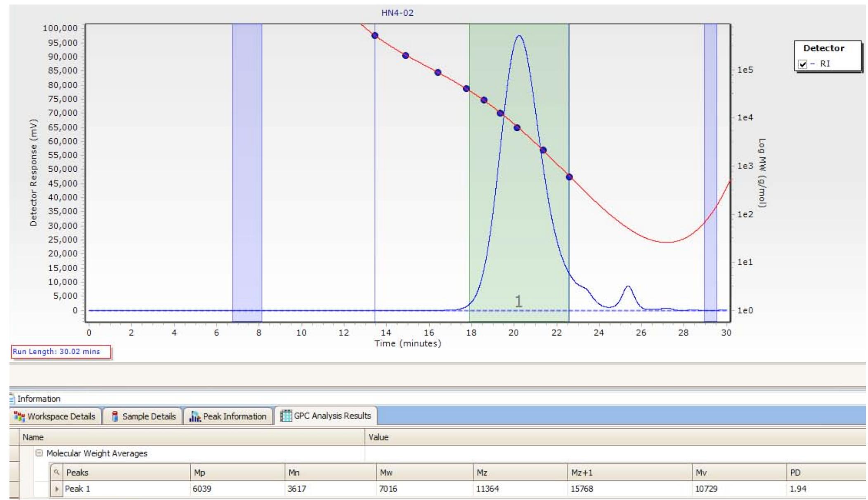Click the Workspace Details tab icon

pyautogui.click(x=19, y=416)
